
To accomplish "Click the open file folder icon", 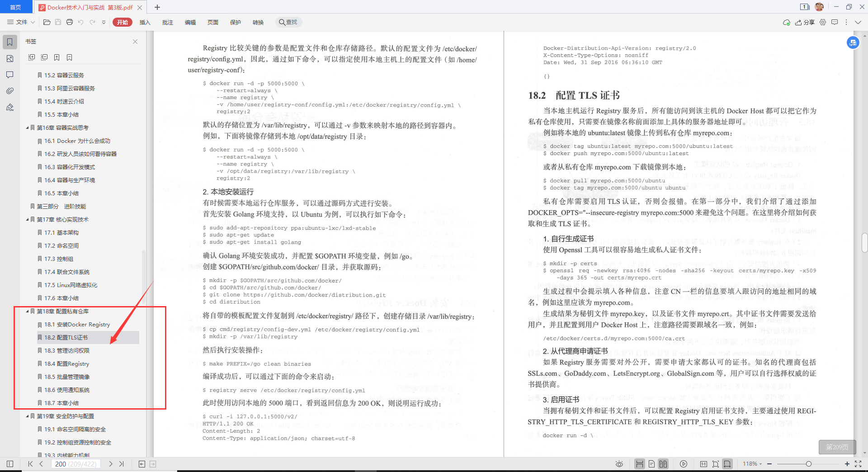I will (47, 22).
